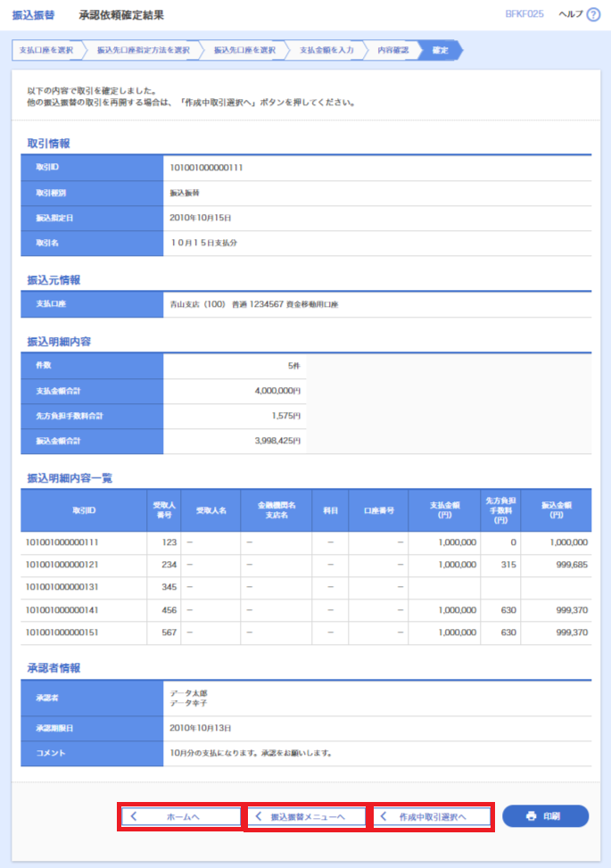This screenshot has height=868, width=611.
Task: Click screen code BFKF025
Action: [x=524, y=14]
